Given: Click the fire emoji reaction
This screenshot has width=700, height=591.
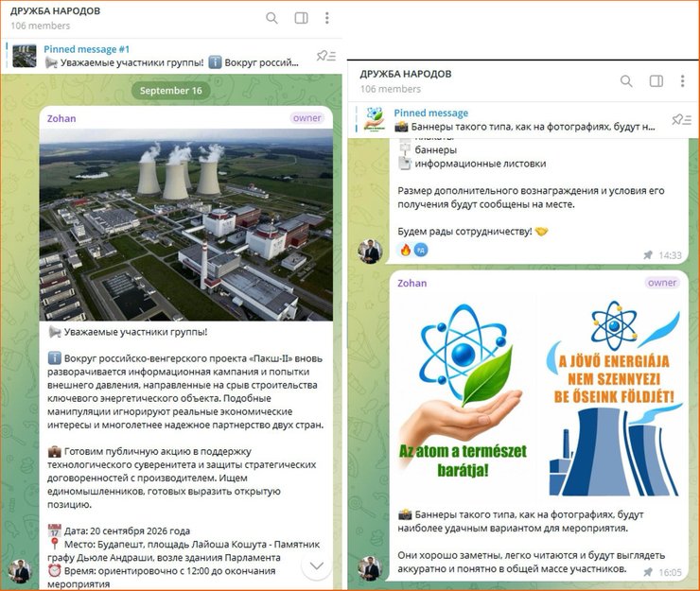Looking at the screenshot, I should click(x=406, y=250).
